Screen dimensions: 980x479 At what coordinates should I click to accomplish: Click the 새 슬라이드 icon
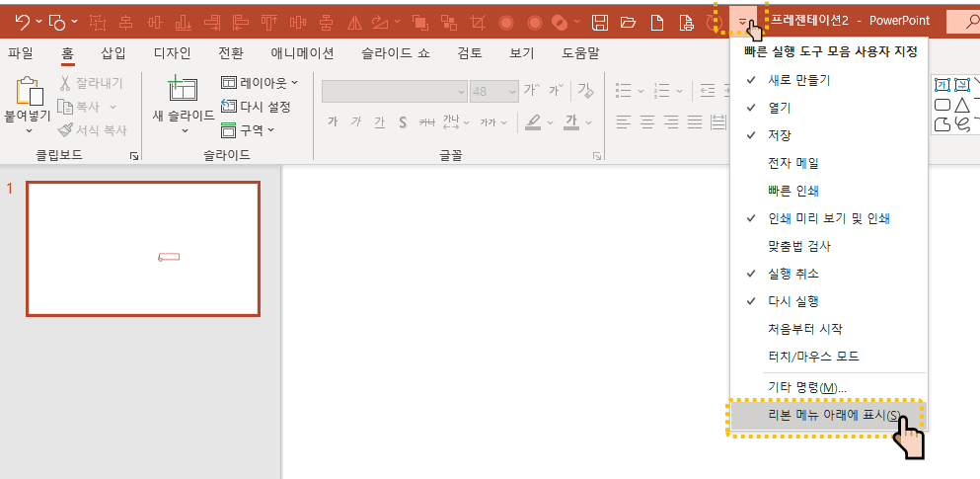tap(184, 89)
